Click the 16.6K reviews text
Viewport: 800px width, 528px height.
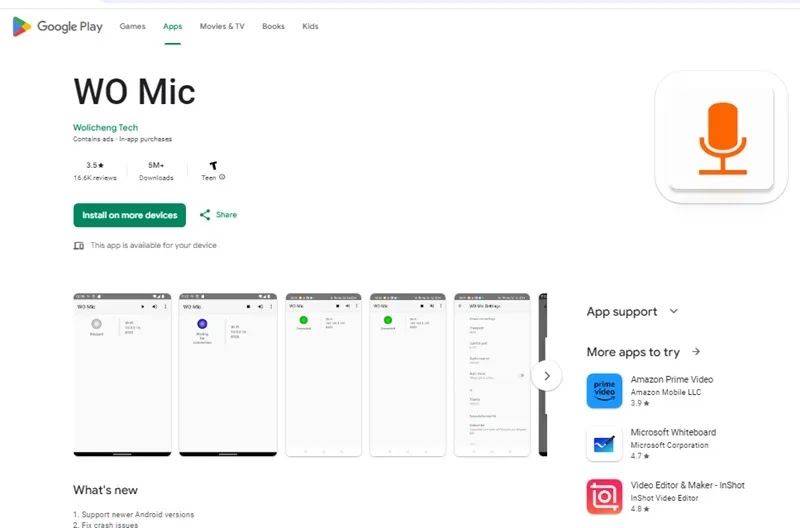click(95, 178)
